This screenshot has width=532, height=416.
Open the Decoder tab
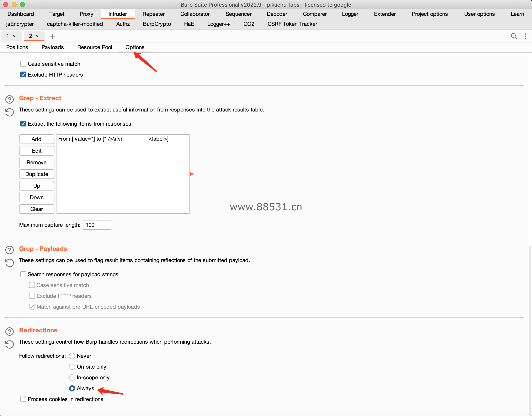click(x=277, y=14)
